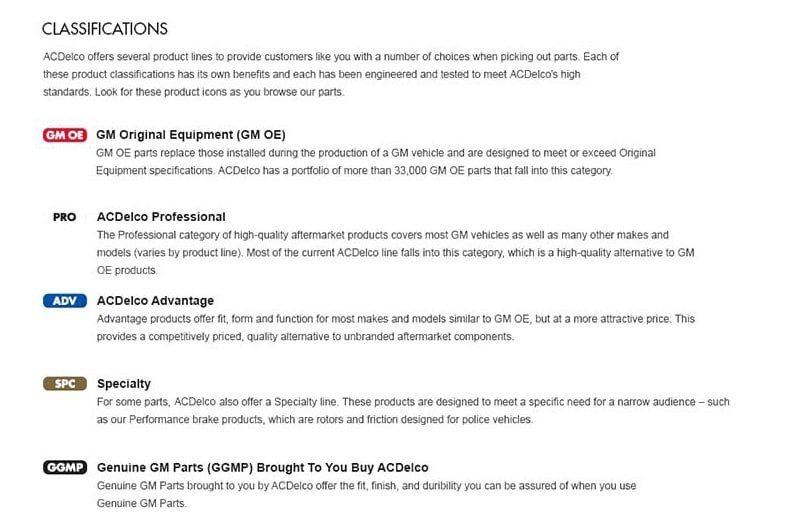Click the olive SPC badge icon
This screenshot has height=530, width=800.
pos(64,383)
